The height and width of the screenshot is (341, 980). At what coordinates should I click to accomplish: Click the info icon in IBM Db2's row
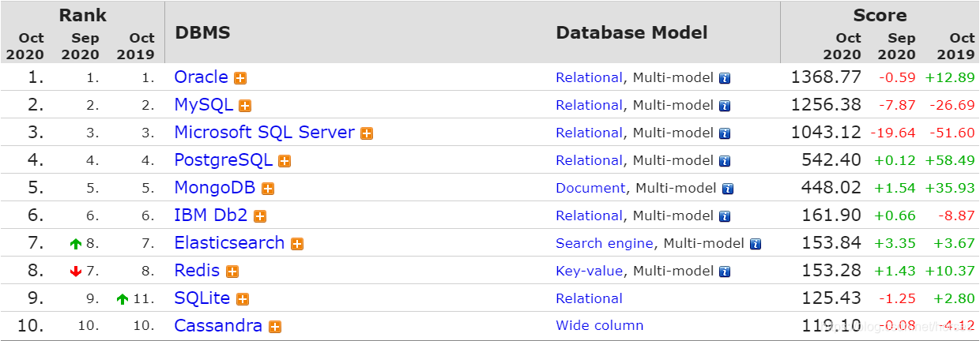coord(725,216)
